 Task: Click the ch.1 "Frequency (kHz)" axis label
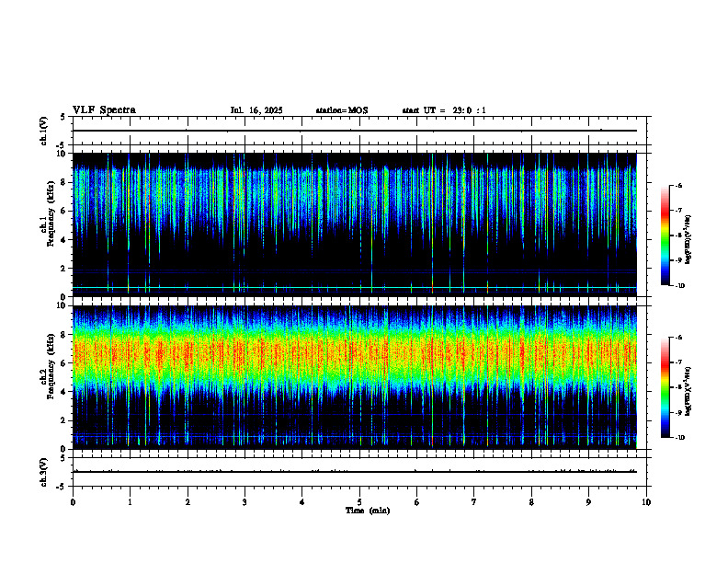[x=51, y=214]
